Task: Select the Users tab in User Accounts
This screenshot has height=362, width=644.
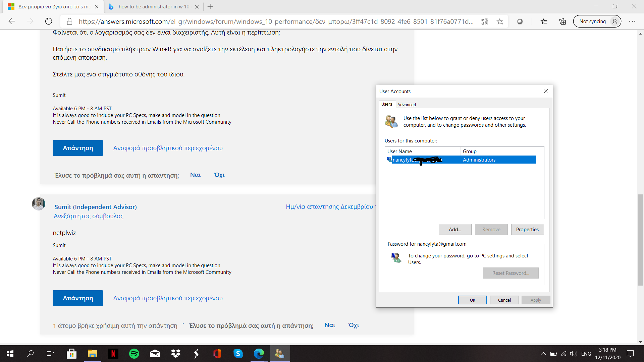Action: pyautogui.click(x=387, y=104)
